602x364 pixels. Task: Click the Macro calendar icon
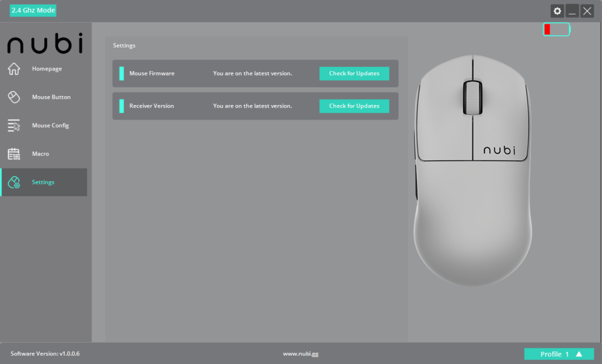(x=14, y=154)
